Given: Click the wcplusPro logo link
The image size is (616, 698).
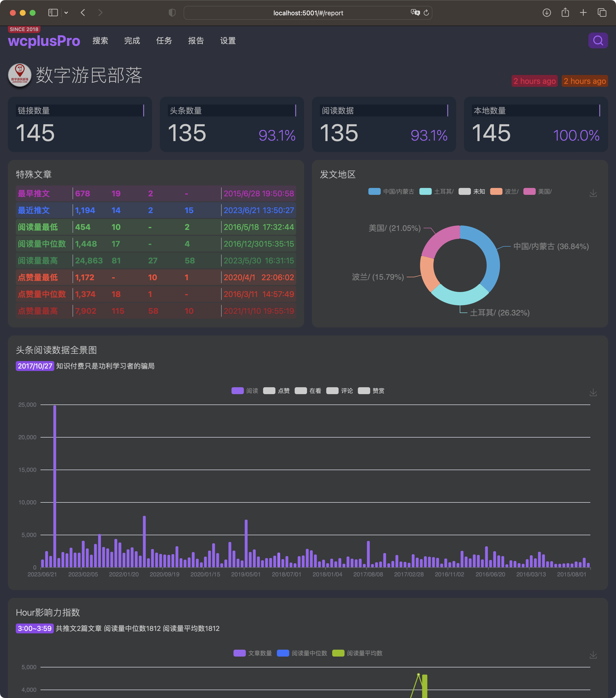Looking at the screenshot, I should [x=44, y=41].
